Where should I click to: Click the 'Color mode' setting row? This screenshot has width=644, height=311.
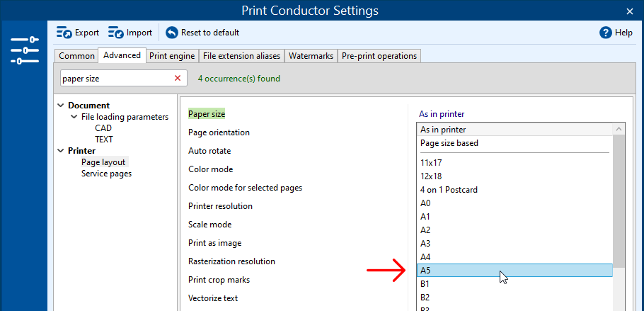pyautogui.click(x=211, y=169)
